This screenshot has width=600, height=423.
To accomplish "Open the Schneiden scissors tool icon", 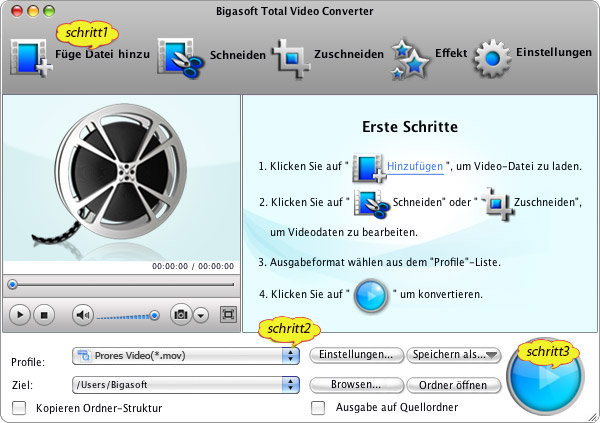I will tap(181, 58).
